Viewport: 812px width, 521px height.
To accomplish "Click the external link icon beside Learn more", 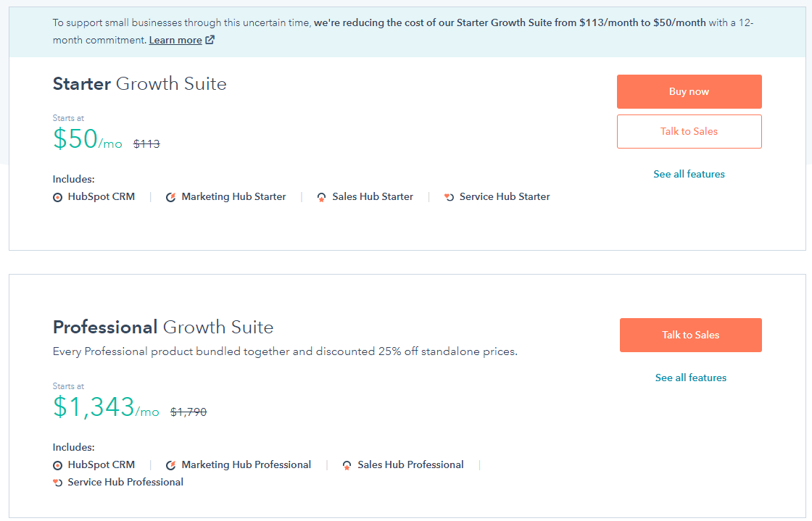I will [x=210, y=41].
